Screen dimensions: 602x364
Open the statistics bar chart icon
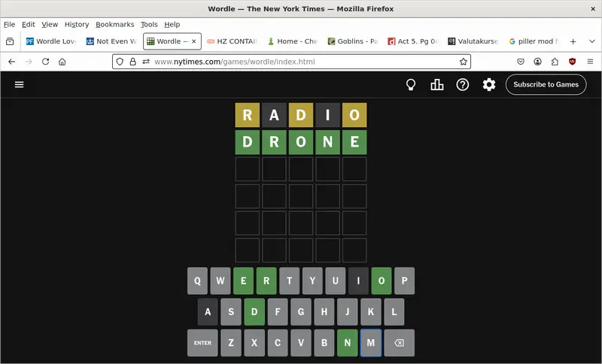click(x=437, y=84)
